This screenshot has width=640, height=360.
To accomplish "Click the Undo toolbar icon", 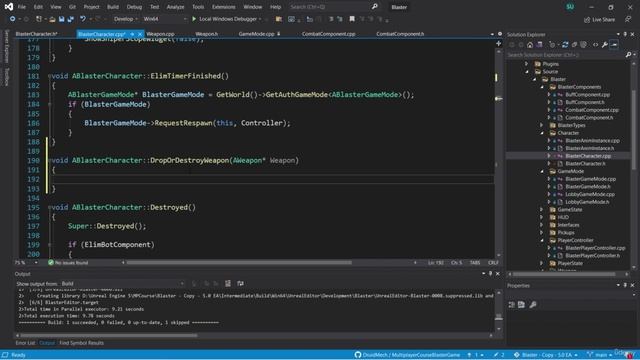I will 83,19.
